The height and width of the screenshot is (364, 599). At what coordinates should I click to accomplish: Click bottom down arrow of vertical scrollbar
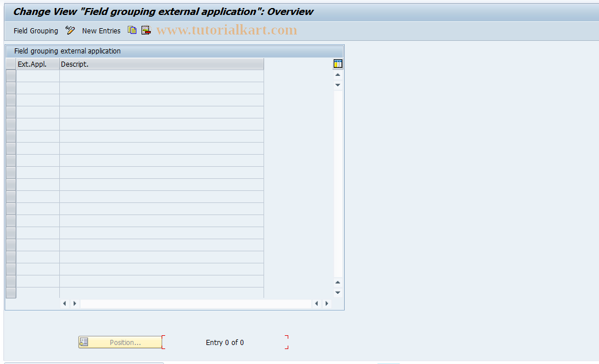coord(338,293)
